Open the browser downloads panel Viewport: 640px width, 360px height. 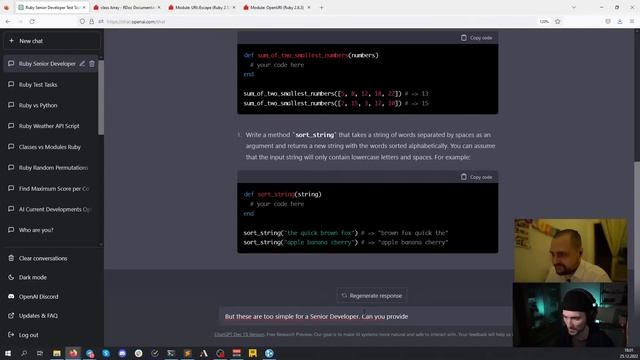click(x=620, y=21)
